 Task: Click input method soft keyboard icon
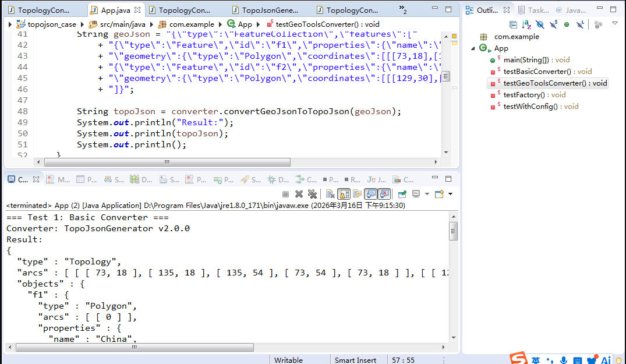(x=577, y=361)
